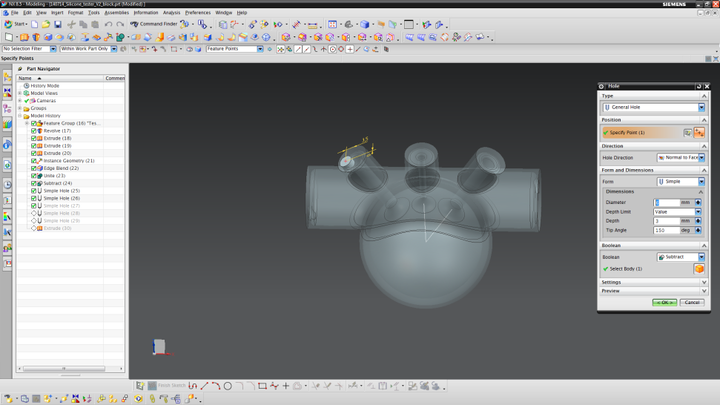Toggle checkbox for Extrude (19)

click(34, 146)
